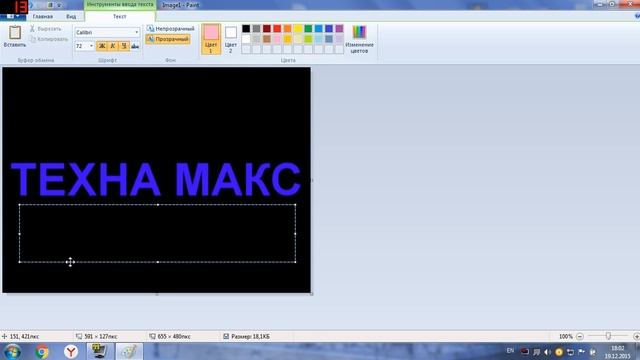
Task: Click the EN language indicator in tray
Action: click(510, 351)
